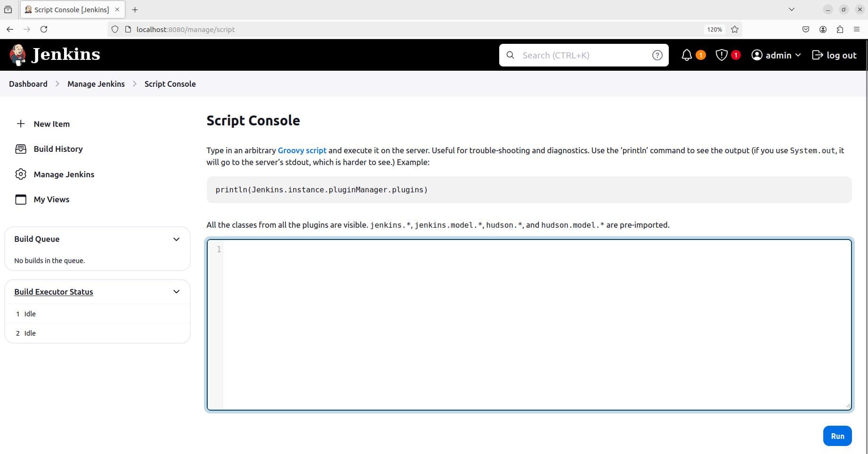Screen dimensions: 868x454
Task: Click the admin user avatar icon
Action: (x=757, y=55)
